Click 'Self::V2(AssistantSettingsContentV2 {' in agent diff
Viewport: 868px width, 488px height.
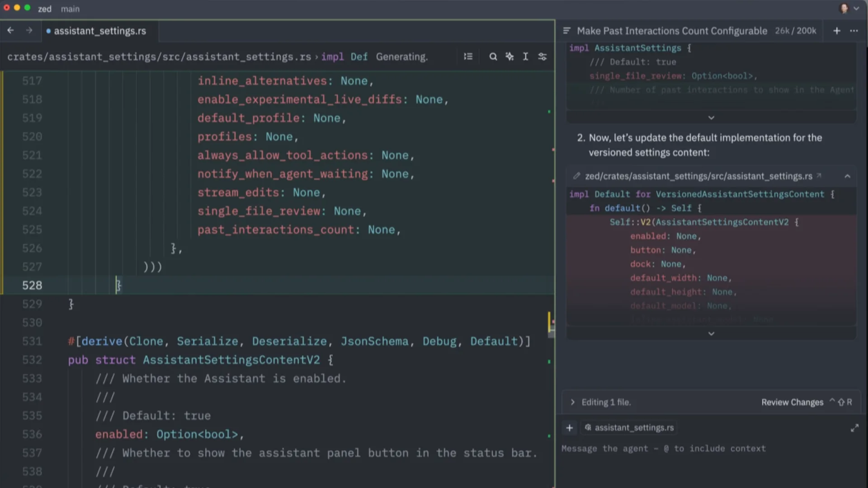point(704,222)
